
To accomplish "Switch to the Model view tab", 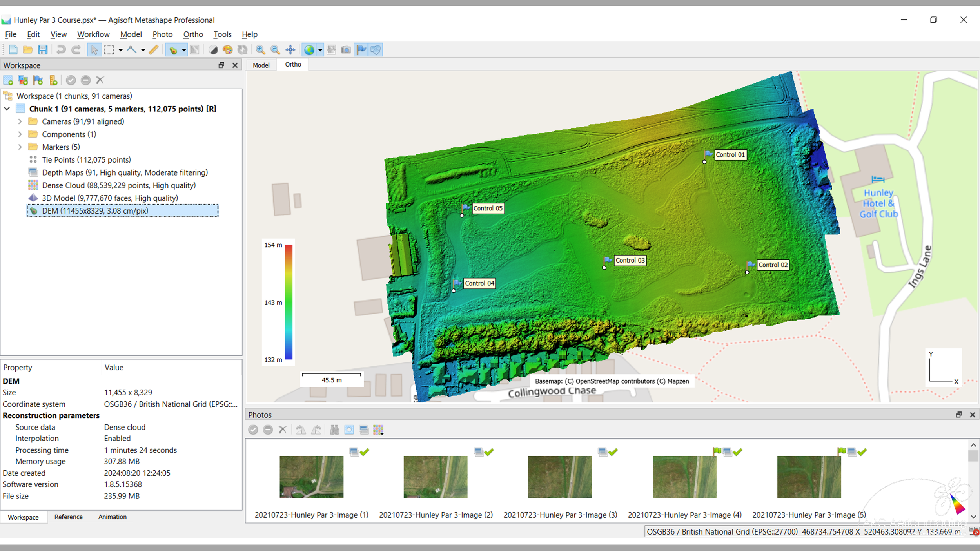I will pyautogui.click(x=261, y=65).
